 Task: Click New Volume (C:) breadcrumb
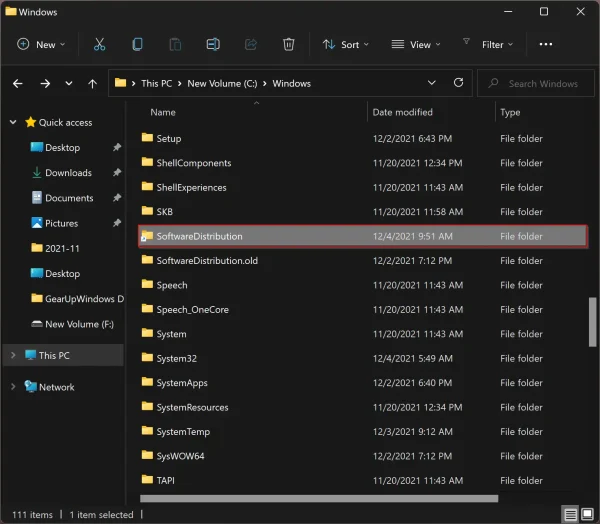(x=222, y=83)
